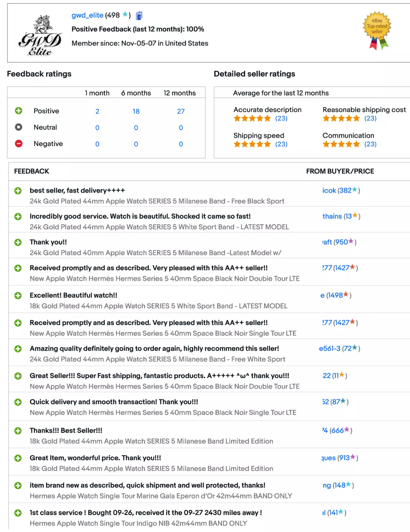Open Neutral feedback count for 12 months
This screenshot has width=410, height=532.
coord(181,127)
